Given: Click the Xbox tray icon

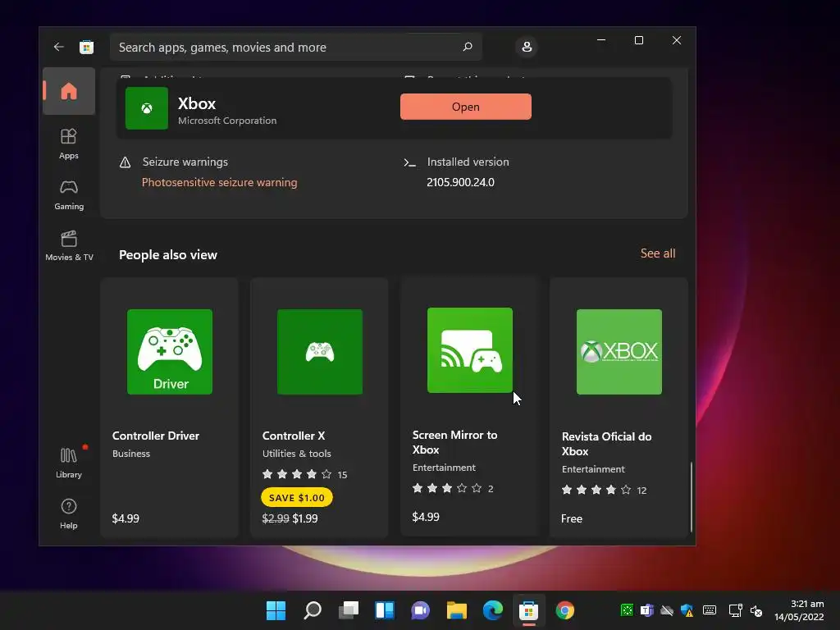Looking at the screenshot, I should [x=627, y=610].
